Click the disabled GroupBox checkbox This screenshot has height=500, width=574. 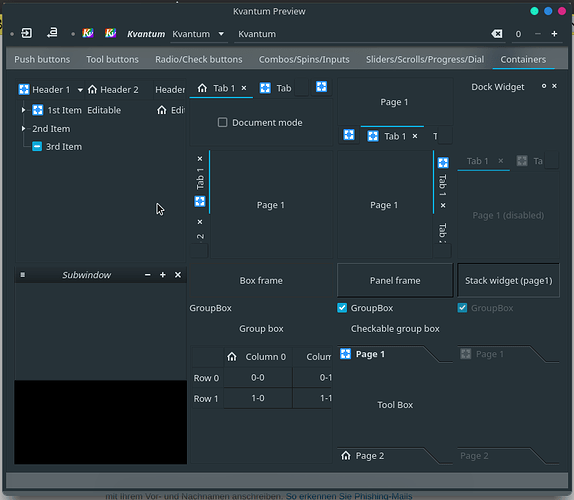point(462,308)
